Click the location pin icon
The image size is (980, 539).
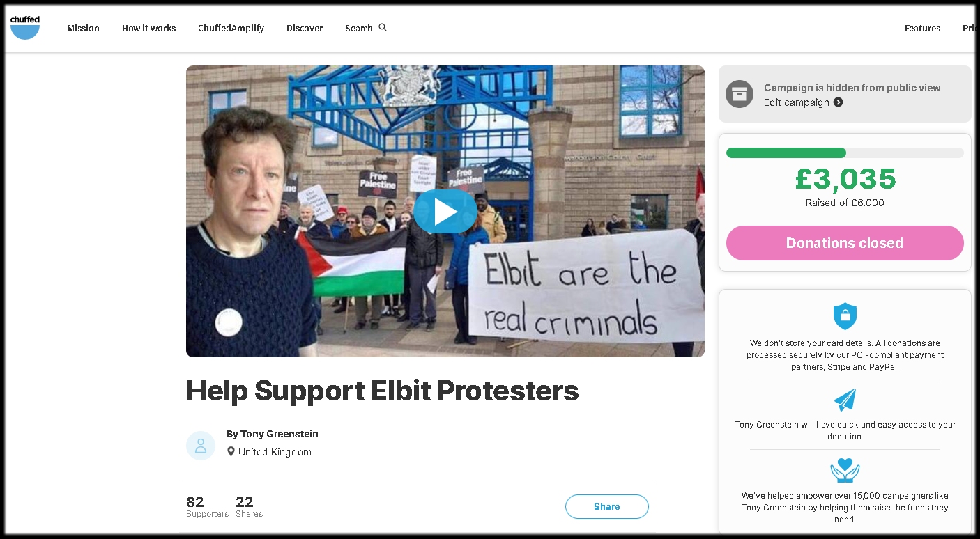pyautogui.click(x=231, y=452)
